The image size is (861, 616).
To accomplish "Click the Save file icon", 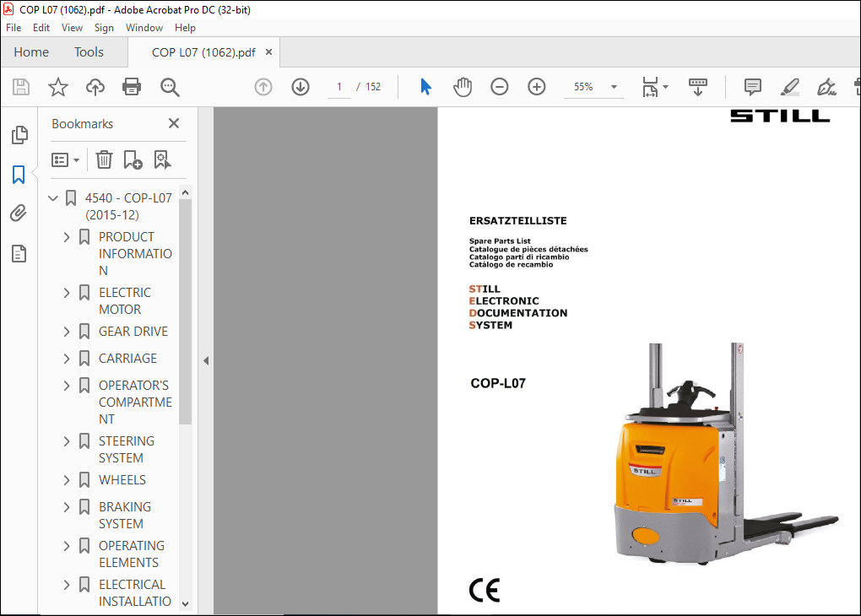I will [x=21, y=87].
